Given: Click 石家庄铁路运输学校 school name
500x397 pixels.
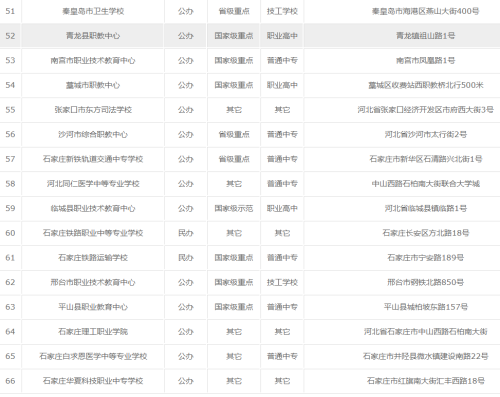Looking at the screenshot, I should [x=93, y=258].
